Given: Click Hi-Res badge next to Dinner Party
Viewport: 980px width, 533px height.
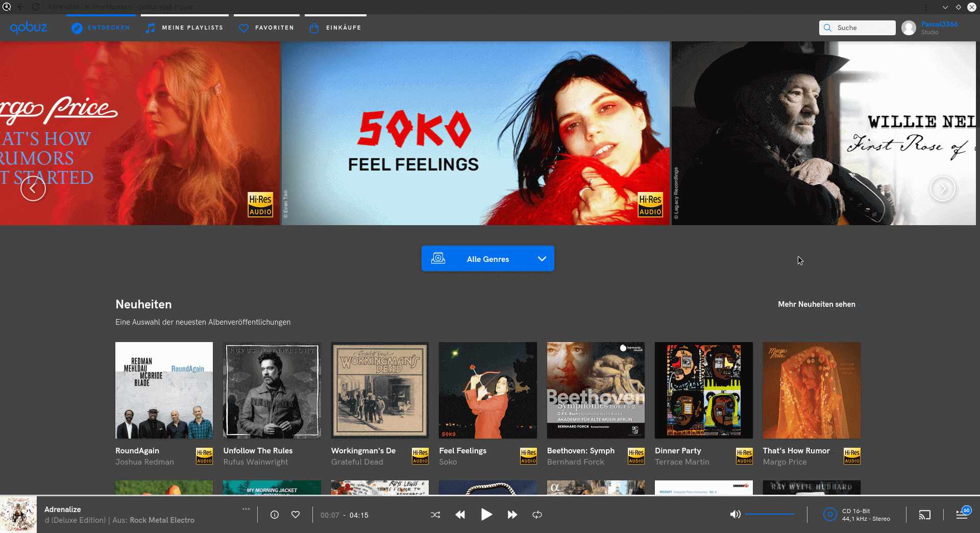Looking at the screenshot, I should click(x=744, y=456).
